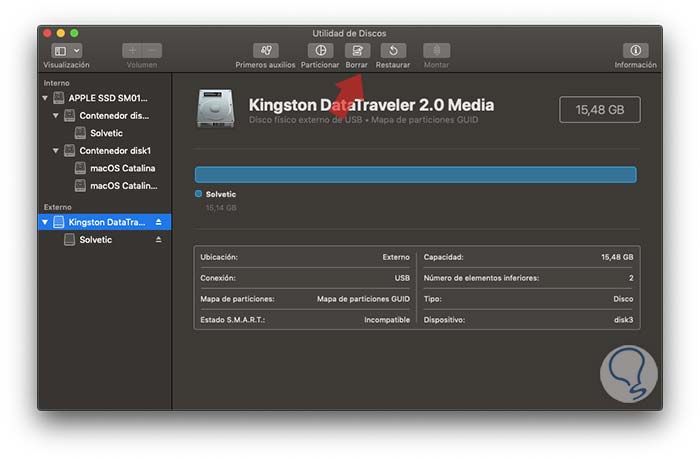This screenshot has width=700, height=460.
Task: Run Primeros auxilios on the disk
Action: 266,51
